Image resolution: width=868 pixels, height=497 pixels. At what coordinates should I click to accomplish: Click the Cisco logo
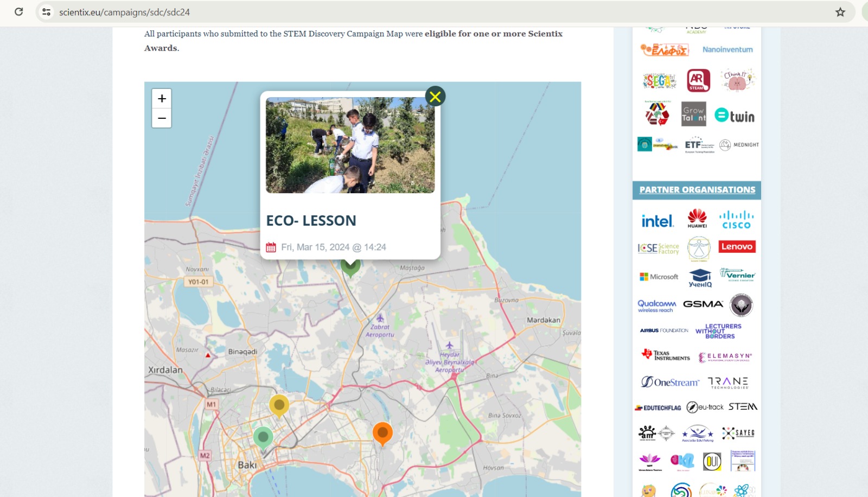tap(736, 220)
